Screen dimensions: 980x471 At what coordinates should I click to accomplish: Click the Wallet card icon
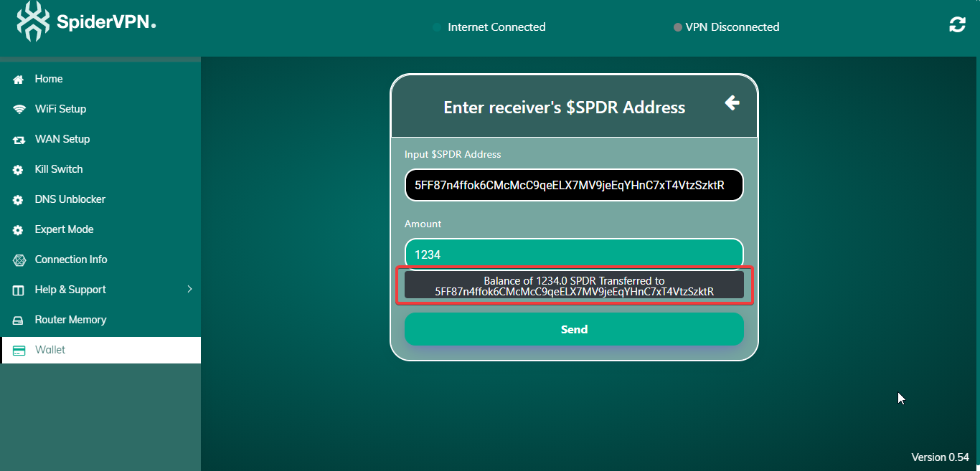19,351
